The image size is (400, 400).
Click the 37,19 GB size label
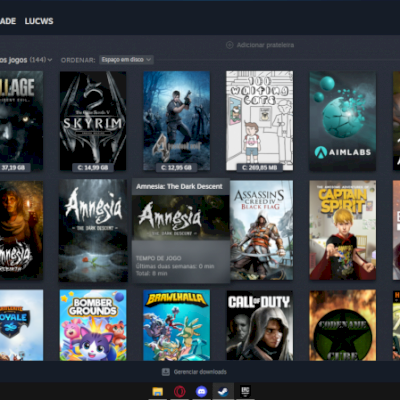tap(15, 167)
